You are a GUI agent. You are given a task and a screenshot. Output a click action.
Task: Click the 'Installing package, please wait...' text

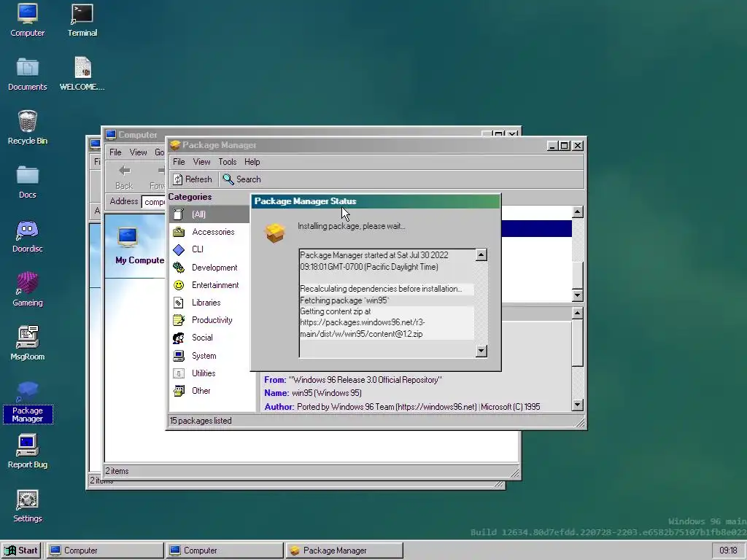352,226
